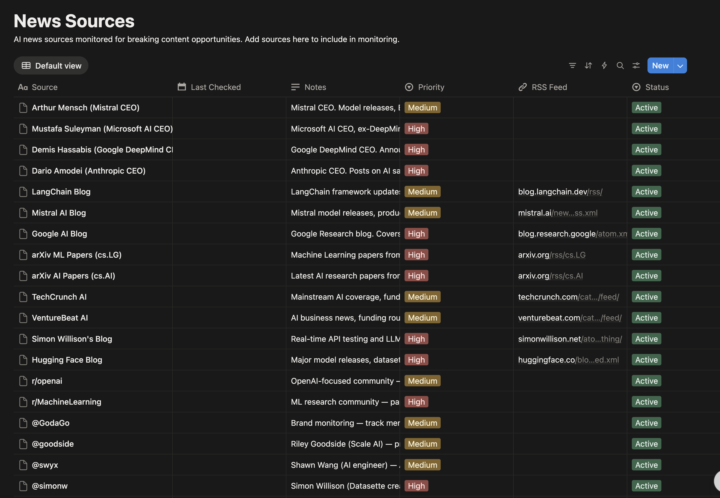Open the RSS Feed column header
This screenshot has height=498, width=720.
[543, 87]
